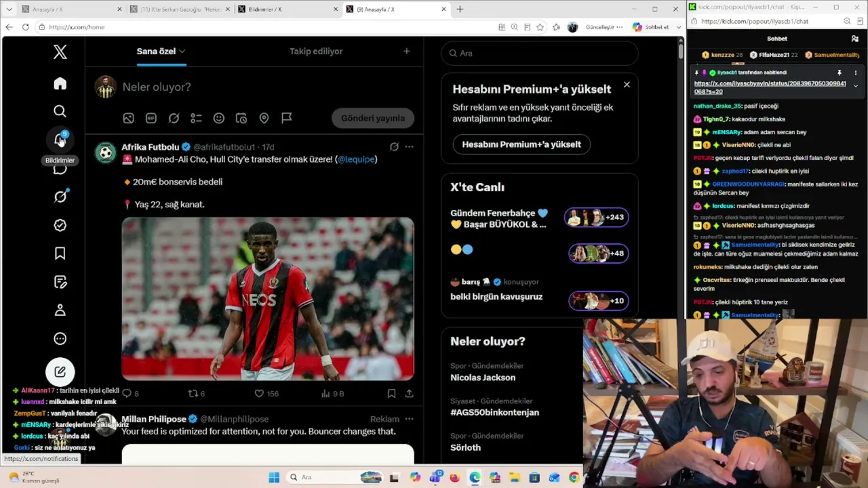868x488 pixels.
Task: View analytics of Afrika Futbolu post
Action: coord(332,393)
